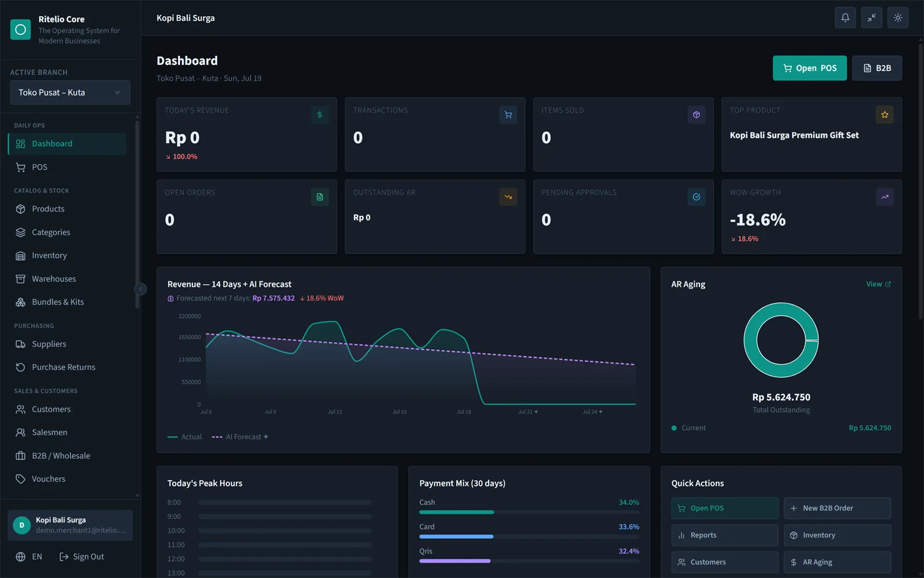Click the Cash payment mix progress bar
924x578 pixels.
click(529, 512)
